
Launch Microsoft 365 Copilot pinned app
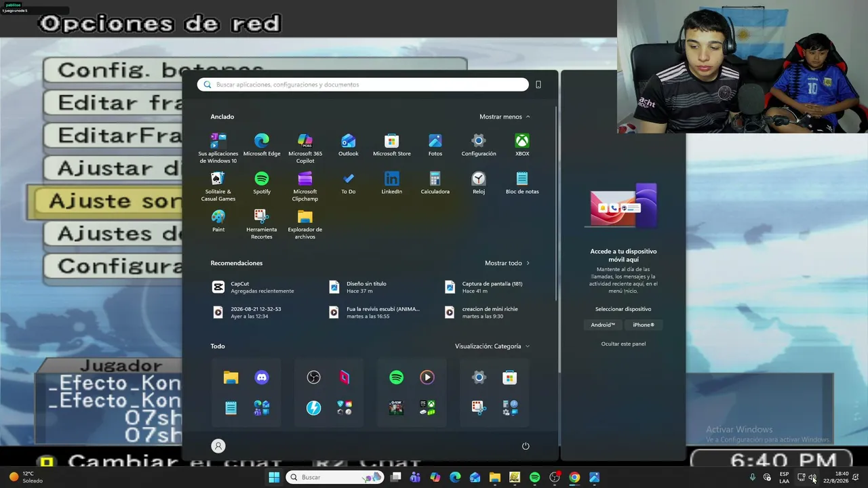tap(305, 148)
